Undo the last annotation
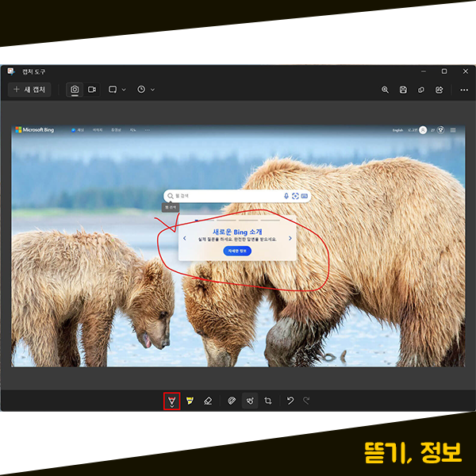The image size is (476, 476). tap(290, 401)
